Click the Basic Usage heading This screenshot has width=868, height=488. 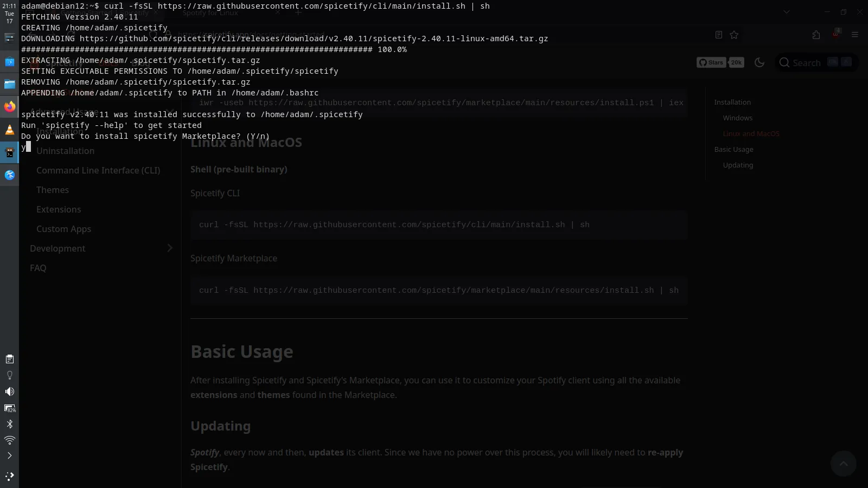(242, 351)
